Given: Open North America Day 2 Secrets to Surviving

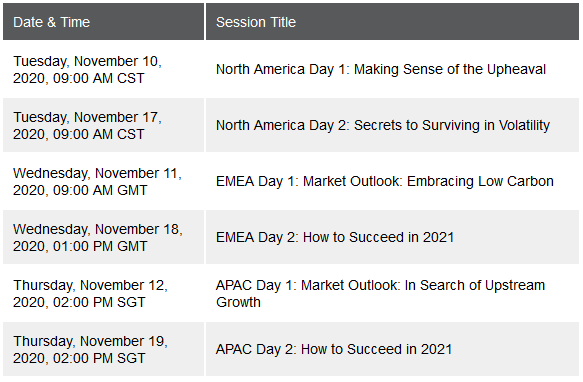Looking at the screenshot, I should point(383,125).
